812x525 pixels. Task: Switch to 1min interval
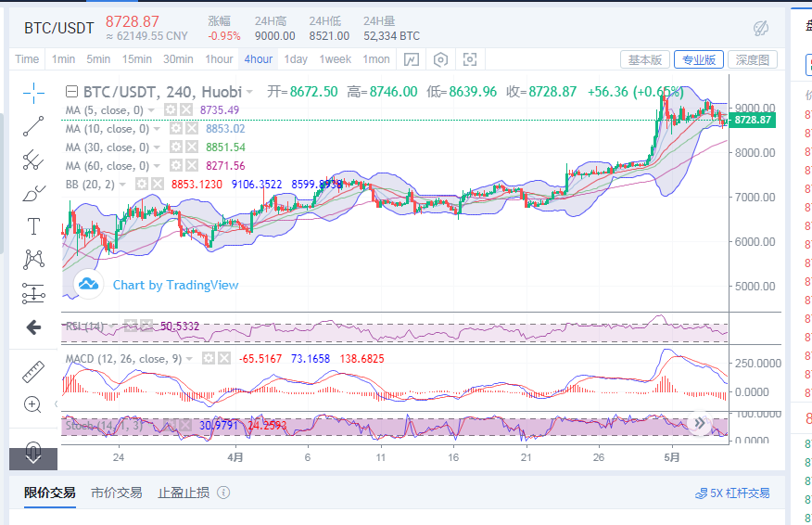(63, 59)
